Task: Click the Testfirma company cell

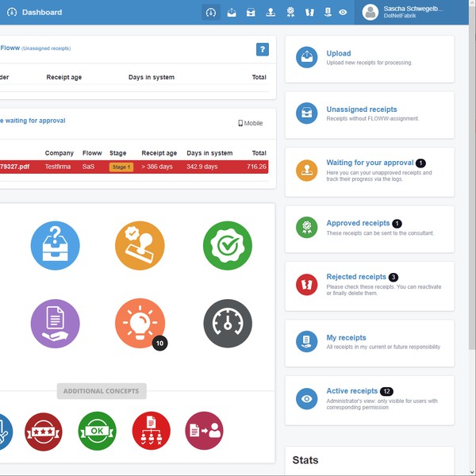Action: (58, 167)
